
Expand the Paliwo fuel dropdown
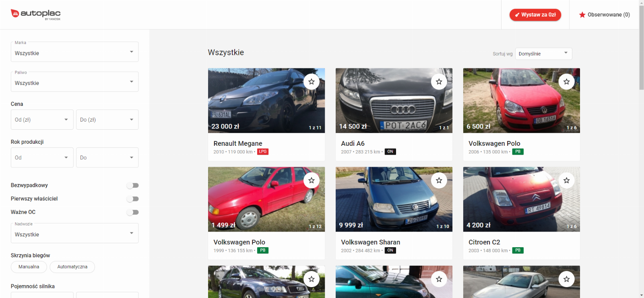click(74, 83)
